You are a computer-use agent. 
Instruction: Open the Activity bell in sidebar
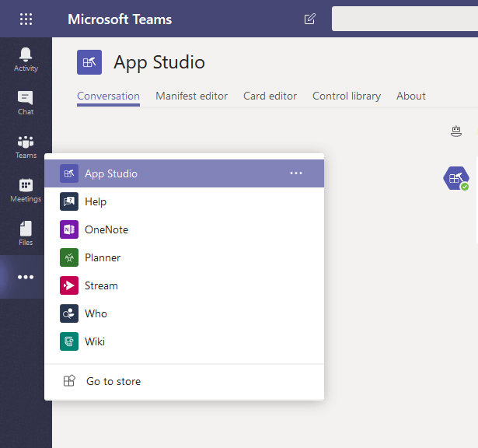tap(26, 59)
